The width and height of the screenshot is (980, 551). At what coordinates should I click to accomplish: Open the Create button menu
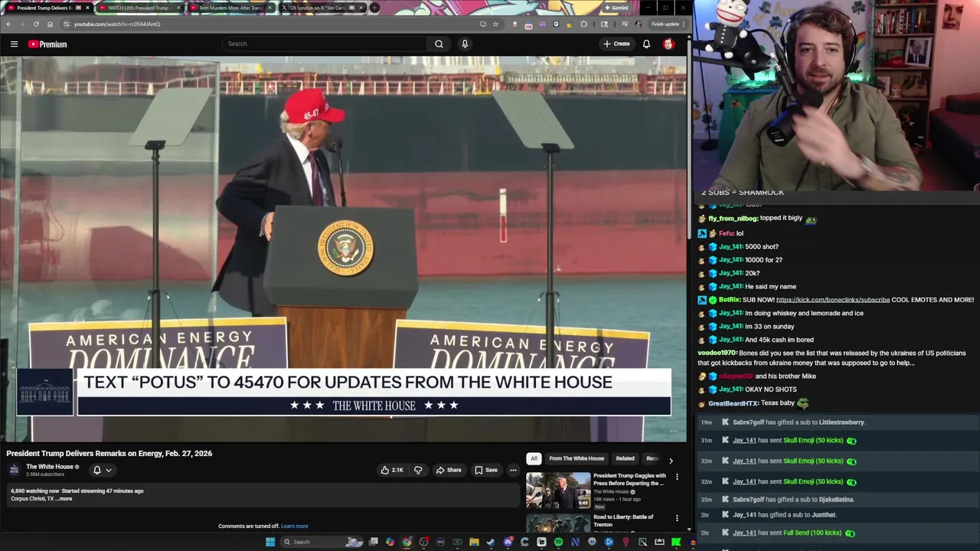pyautogui.click(x=616, y=44)
